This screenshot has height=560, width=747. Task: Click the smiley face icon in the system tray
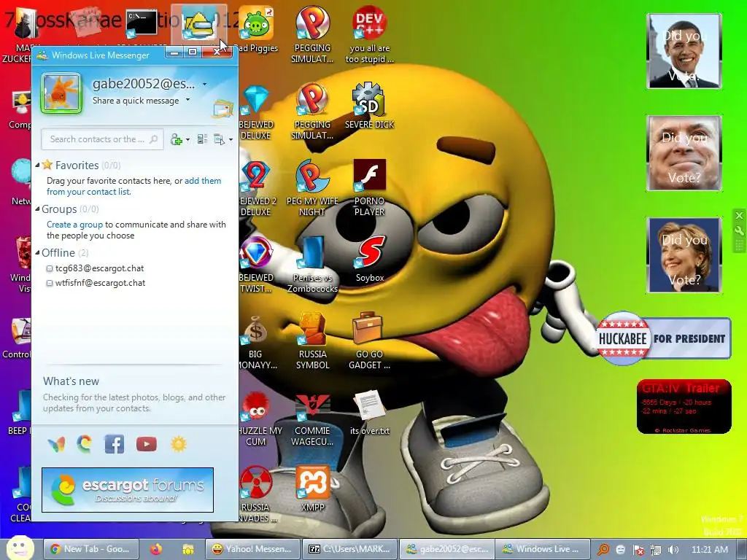(x=621, y=550)
